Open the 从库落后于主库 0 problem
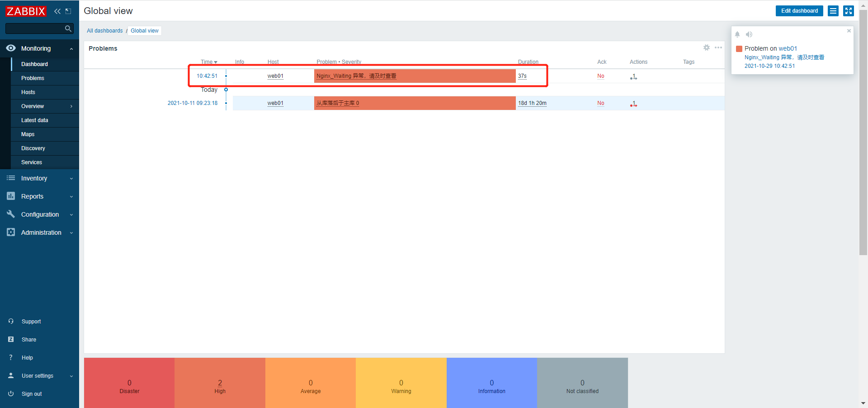The image size is (868, 408). (338, 103)
